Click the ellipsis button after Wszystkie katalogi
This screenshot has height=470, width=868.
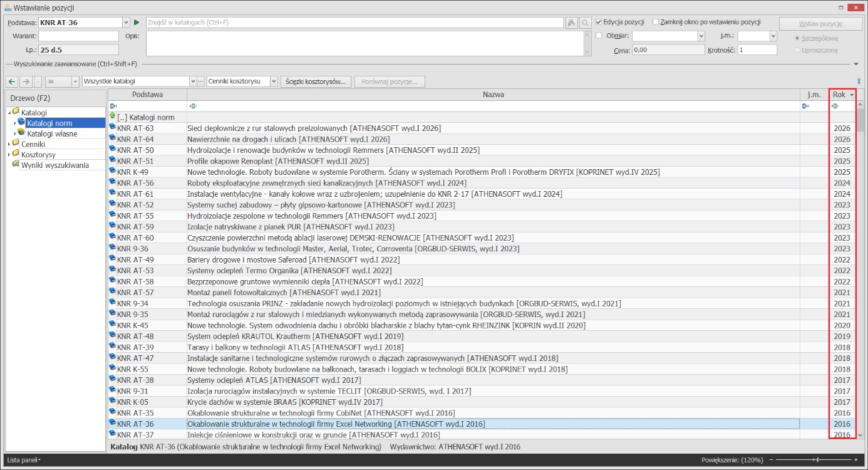click(x=200, y=81)
